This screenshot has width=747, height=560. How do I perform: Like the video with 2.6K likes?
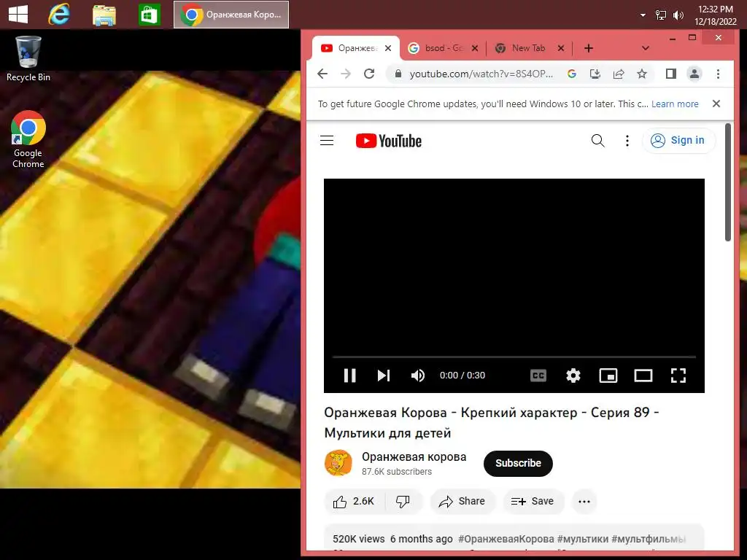[354, 502]
